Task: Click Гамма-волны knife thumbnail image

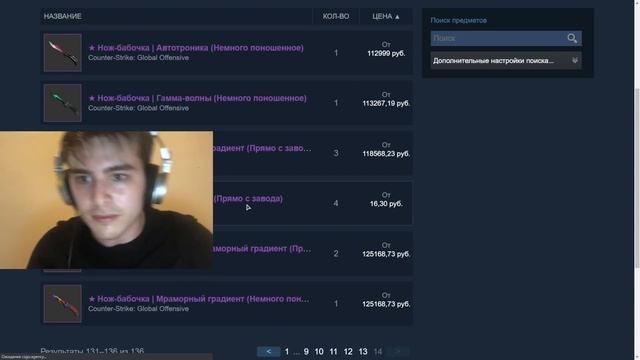Action: tap(62, 103)
